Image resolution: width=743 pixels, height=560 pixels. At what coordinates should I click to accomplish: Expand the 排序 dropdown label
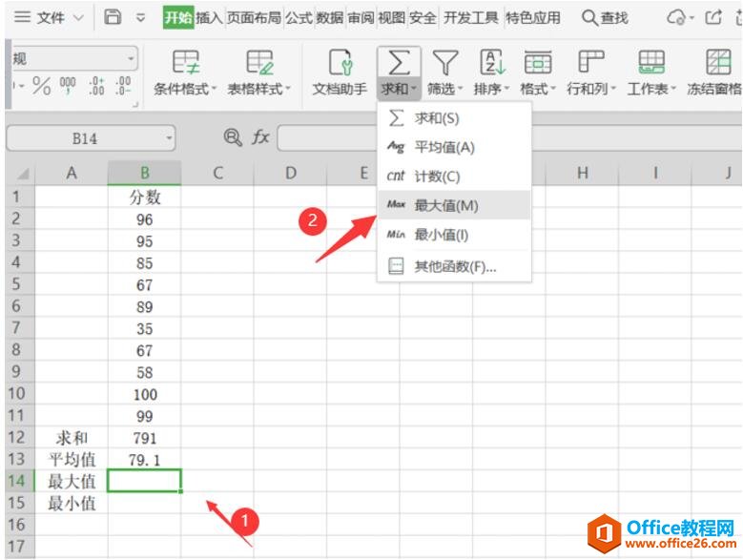(491, 89)
